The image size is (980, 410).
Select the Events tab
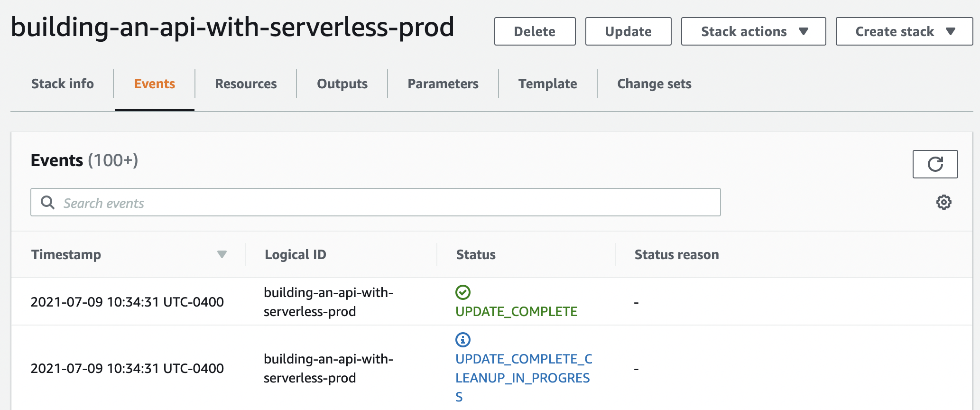(155, 84)
